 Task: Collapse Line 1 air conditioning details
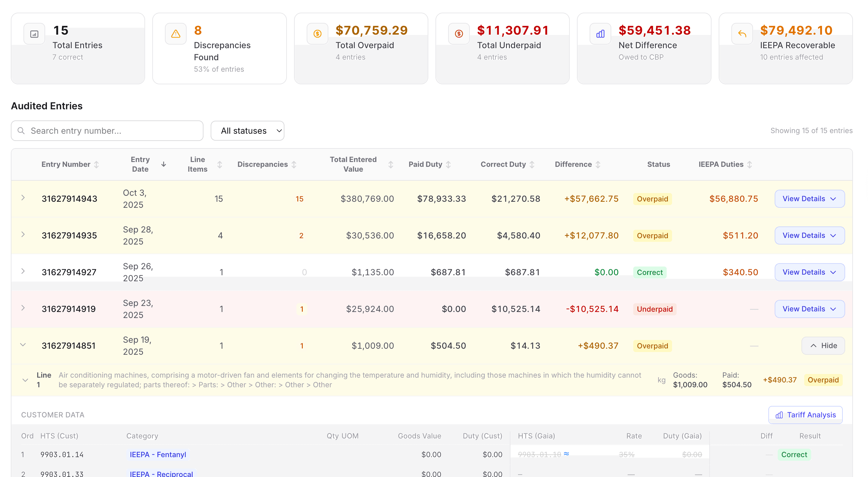[25, 380]
